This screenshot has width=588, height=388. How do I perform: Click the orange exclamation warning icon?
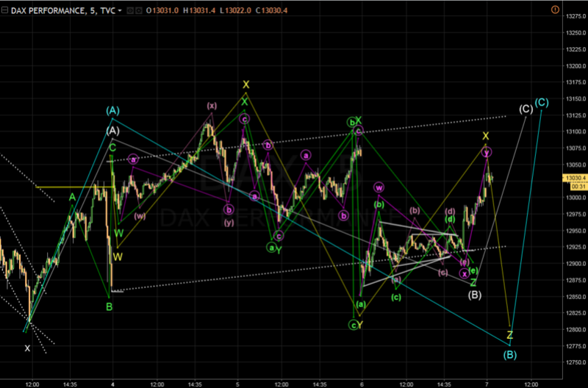pos(555,10)
